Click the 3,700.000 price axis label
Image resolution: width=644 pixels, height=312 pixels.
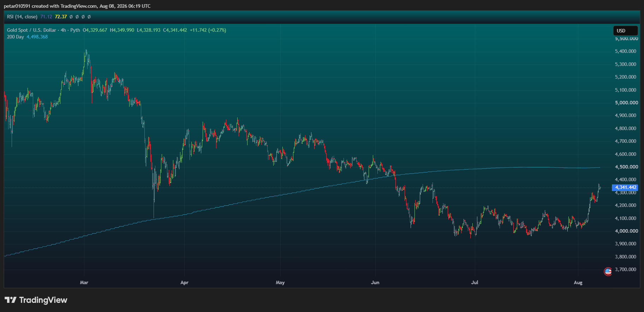coord(626,269)
